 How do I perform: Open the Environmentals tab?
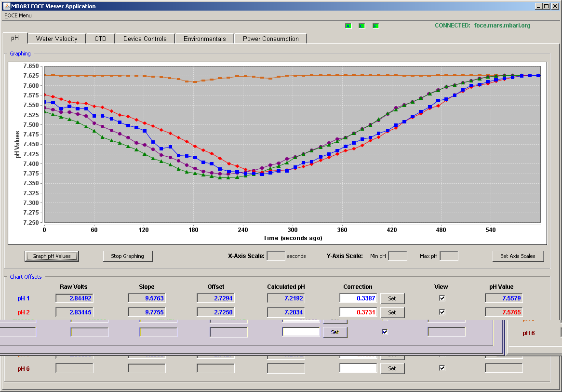click(205, 39)
